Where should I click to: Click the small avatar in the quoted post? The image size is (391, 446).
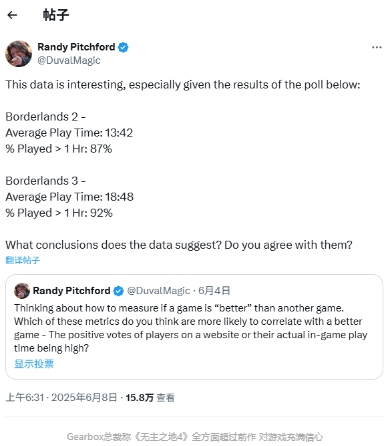point(22,291)
